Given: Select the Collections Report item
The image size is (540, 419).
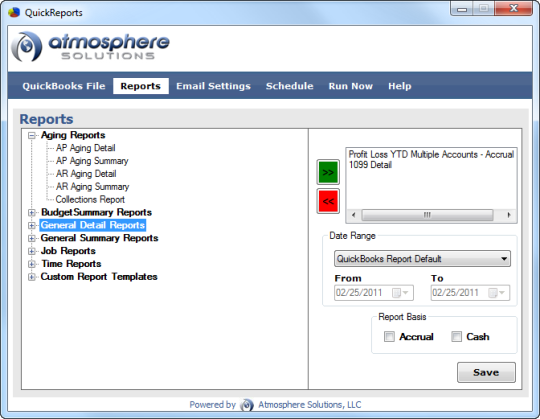Looking at the screenshot, I should point(90,199).
